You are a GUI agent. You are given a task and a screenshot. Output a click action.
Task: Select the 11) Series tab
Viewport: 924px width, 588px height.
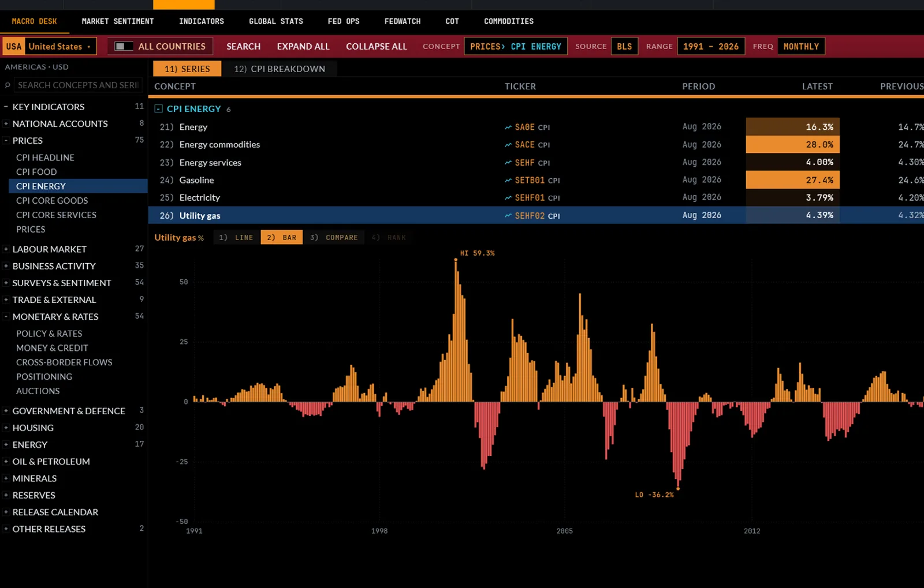tap(187, 69)
